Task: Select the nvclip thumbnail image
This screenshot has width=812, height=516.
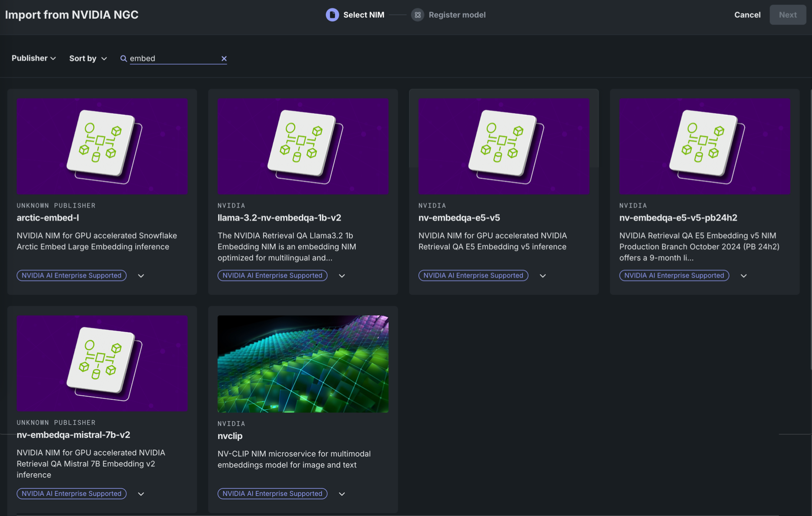Action: pyautogui.click(x=303, y=364)
